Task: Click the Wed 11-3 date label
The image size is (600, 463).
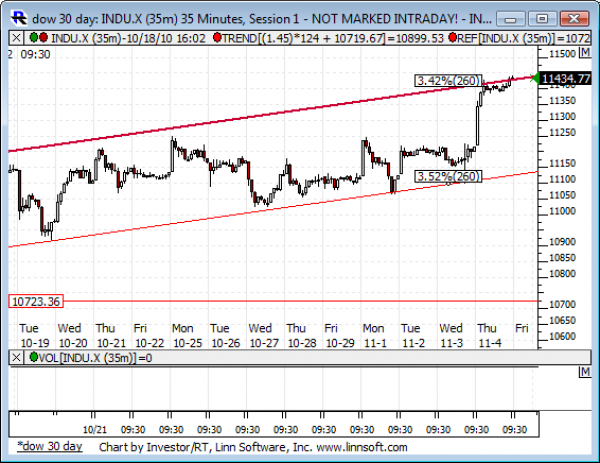Action: [x=452, y=336]
